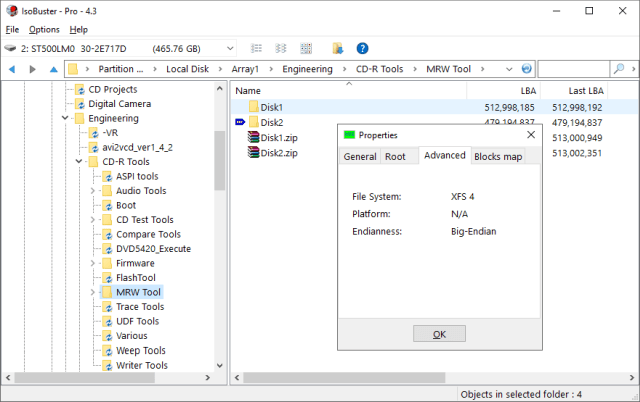The image size is (640, 402).
Task: Open the Options menu
Action: click(44, 29)
